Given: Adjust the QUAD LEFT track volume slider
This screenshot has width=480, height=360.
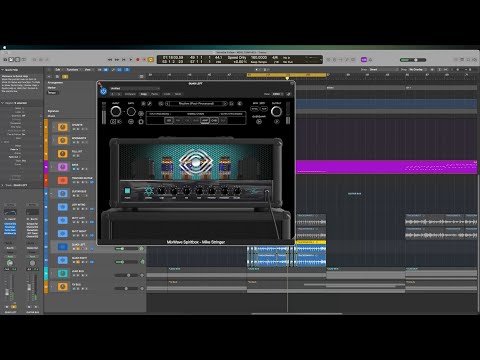Looking at the screenshot, I should (x=127, y=249).
